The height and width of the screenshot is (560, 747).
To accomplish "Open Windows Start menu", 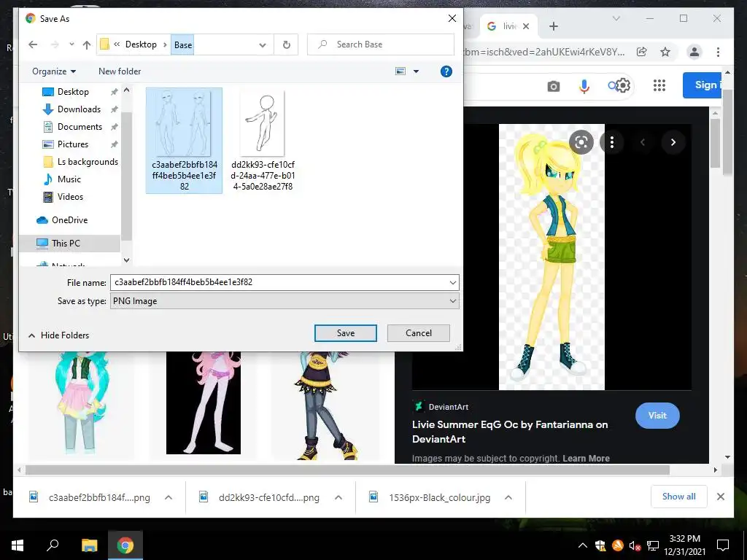I will click(x=18, y=545).
